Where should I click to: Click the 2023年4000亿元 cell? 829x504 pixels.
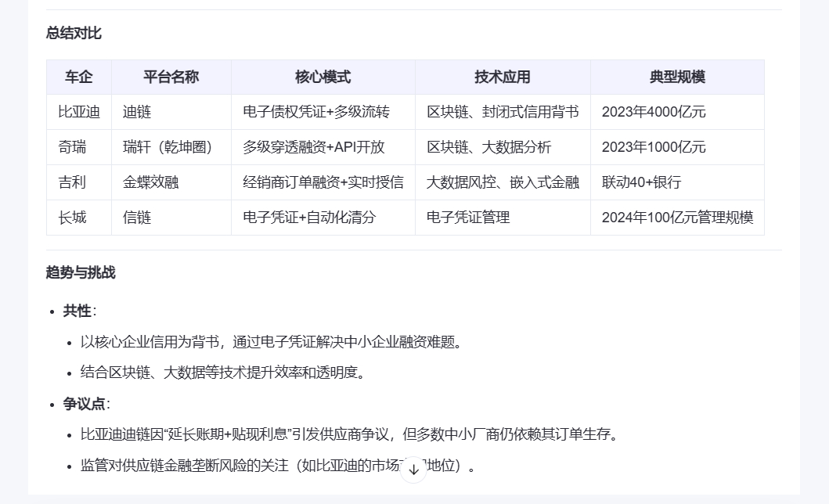[677, 112]
